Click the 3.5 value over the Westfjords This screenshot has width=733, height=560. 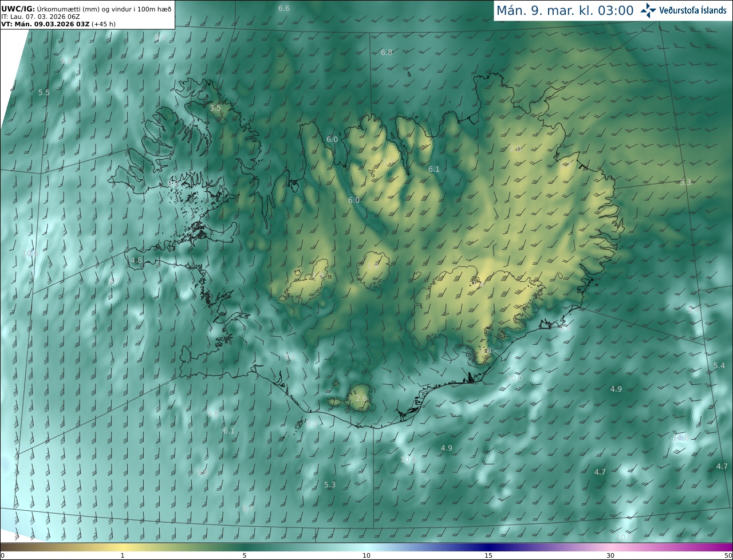215,108
